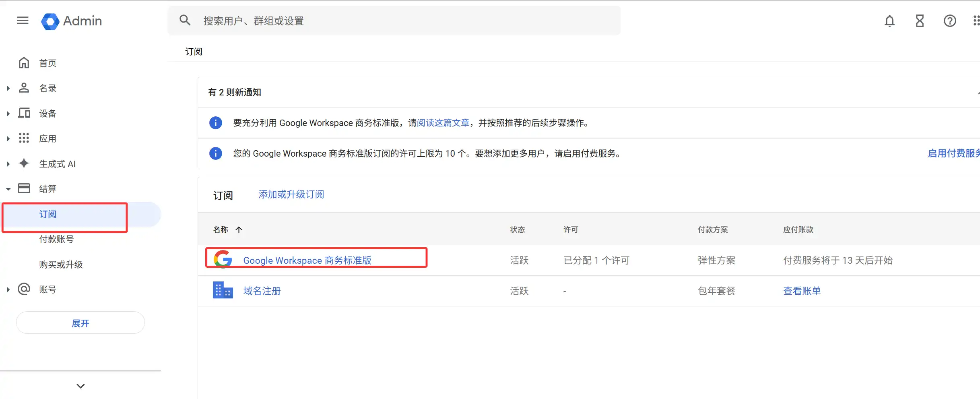
Task: Click the domain registration building icon
Action: pyautogui.click(x=223, y=290)
